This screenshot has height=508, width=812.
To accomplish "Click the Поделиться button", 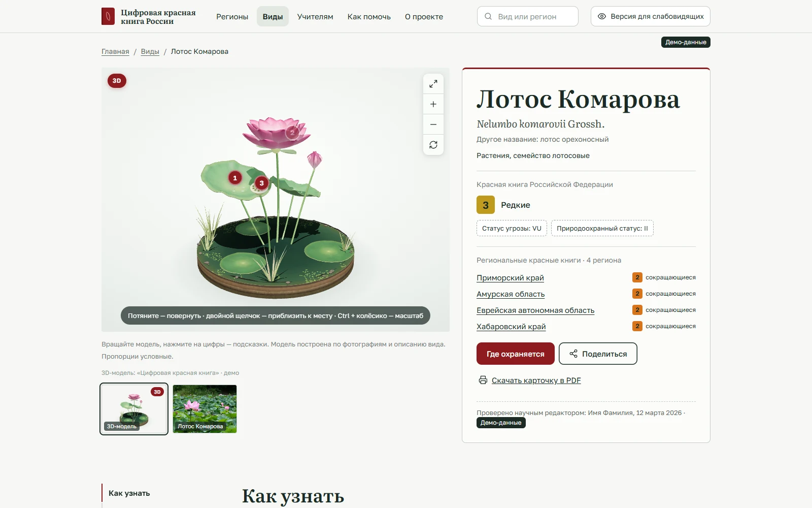I will (598, 354).
